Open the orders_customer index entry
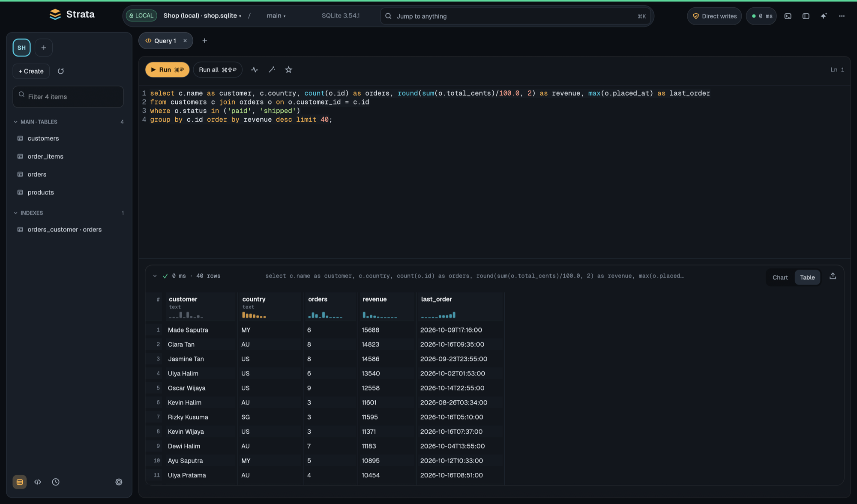 (69, 230)
